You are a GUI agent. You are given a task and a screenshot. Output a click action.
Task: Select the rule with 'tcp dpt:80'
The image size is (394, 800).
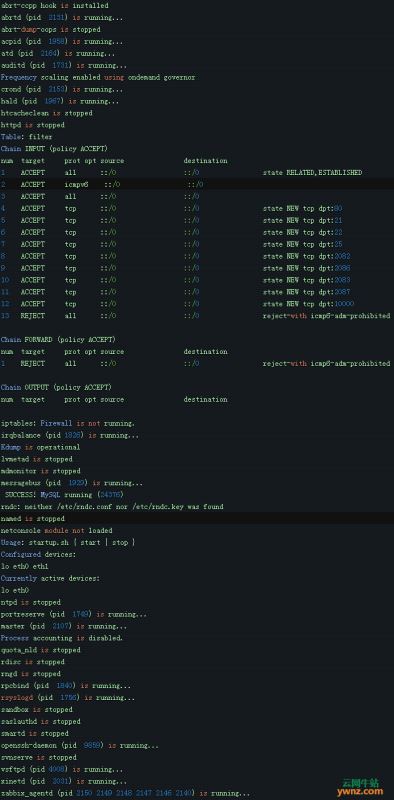point(171,209)
